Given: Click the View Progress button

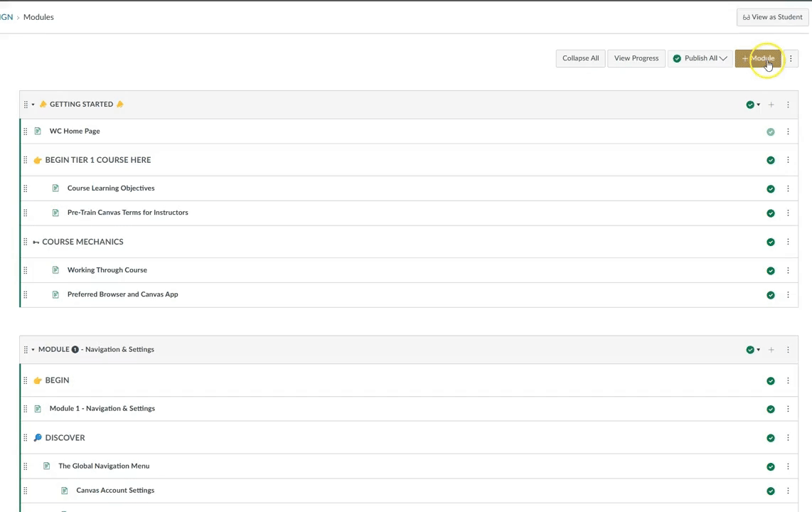Looking at the screenshot, I should coord(636,58).
